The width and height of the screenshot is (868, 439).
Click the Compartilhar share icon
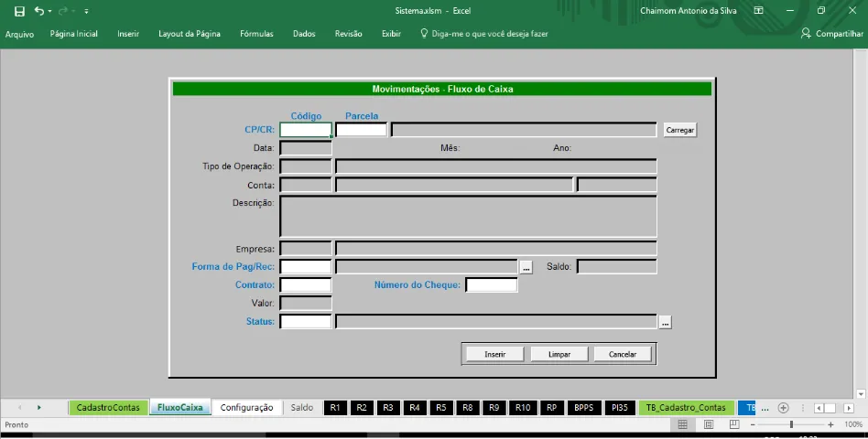(x=806, y=34)
